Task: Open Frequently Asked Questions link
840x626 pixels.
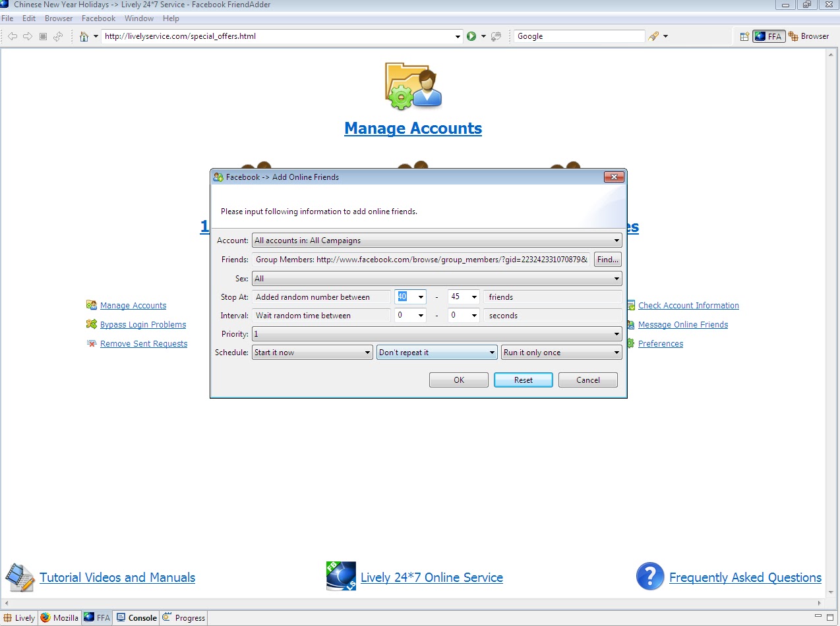Action: pyautogui.click(x=745, y=577)
